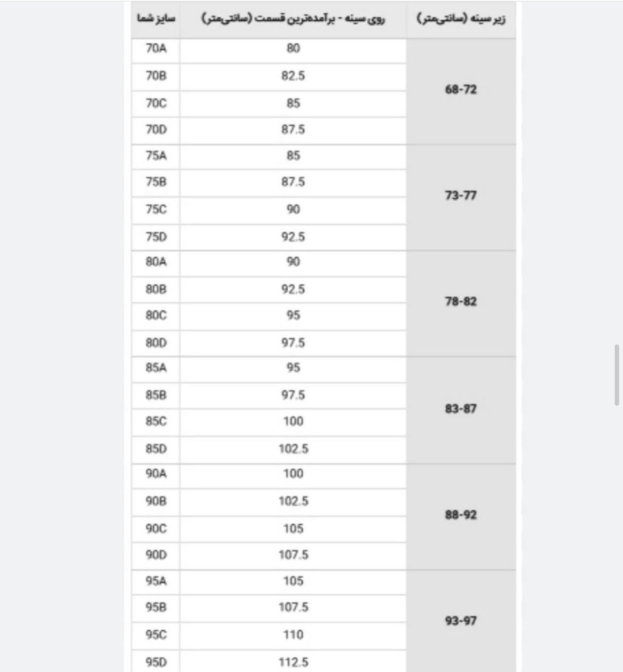Image resolution: width=623 pixels, height=672 pixels.
Task: Click the 88-92 underbust range cell
Action: pos(461,515)
